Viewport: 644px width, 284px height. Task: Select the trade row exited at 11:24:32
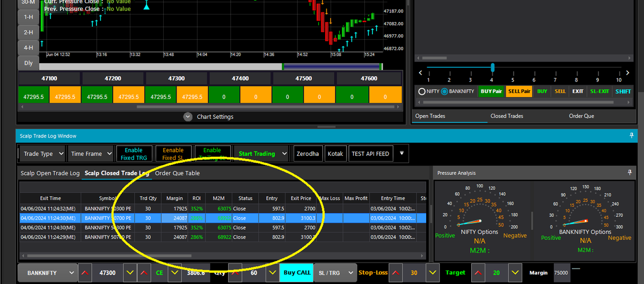223,209
